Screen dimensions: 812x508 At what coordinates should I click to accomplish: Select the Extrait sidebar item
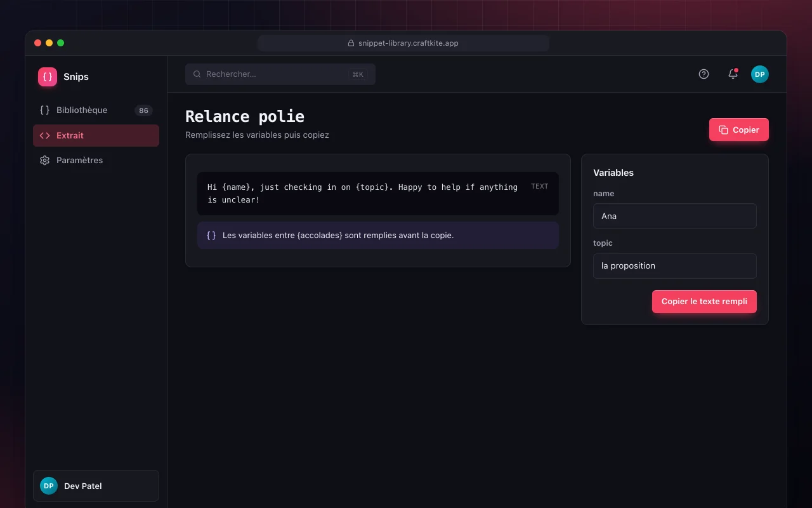point(96,135)
